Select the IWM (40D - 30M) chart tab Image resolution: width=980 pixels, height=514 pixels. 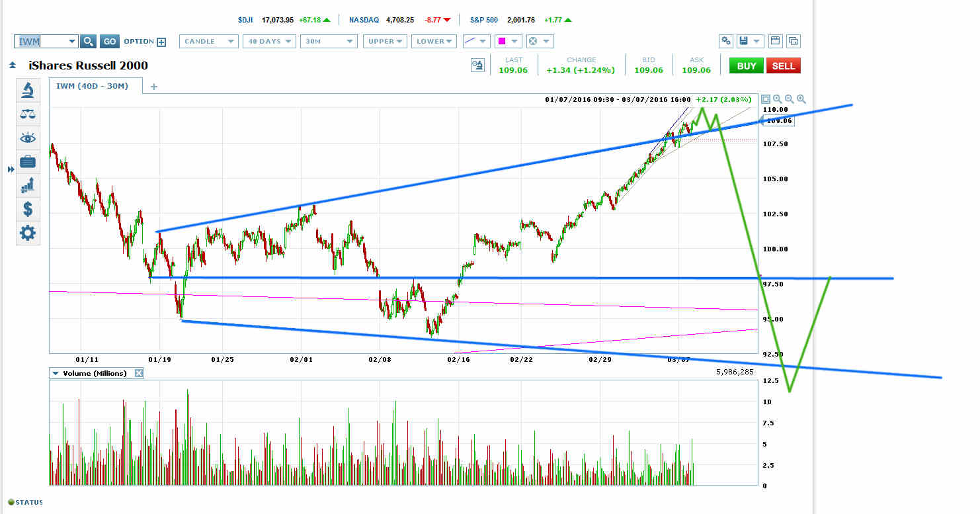97,86
